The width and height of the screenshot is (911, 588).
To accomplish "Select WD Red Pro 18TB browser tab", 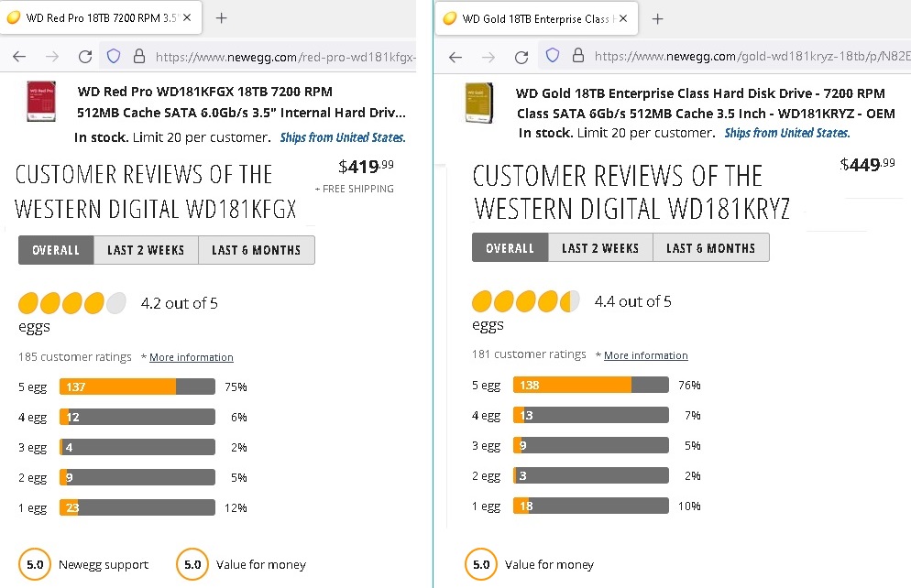I will click(x=99, y=18).
